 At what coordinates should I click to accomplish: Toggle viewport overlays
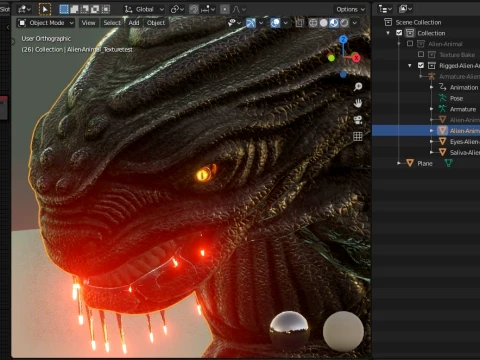pos(275,23)
